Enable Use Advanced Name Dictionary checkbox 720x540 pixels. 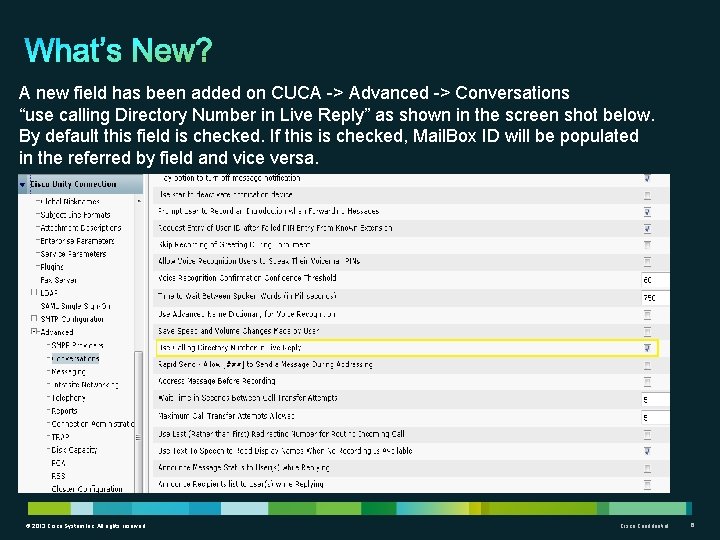(647, 315)
